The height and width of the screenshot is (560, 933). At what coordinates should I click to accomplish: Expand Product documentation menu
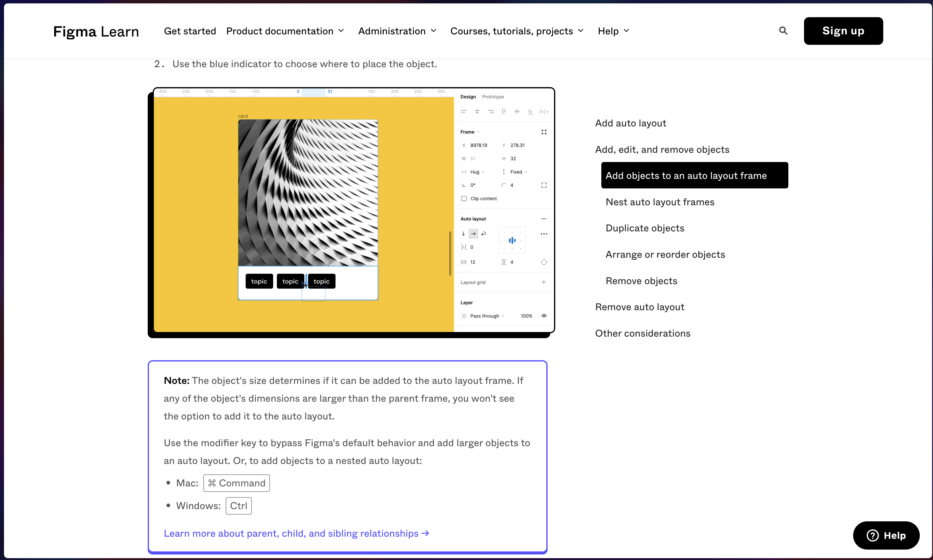click(285, 31)
